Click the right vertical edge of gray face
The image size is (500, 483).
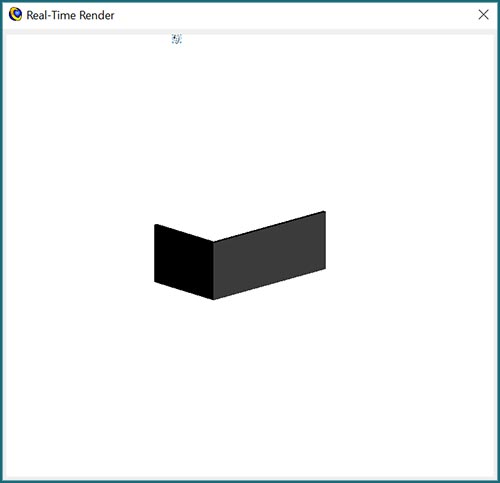325,240
